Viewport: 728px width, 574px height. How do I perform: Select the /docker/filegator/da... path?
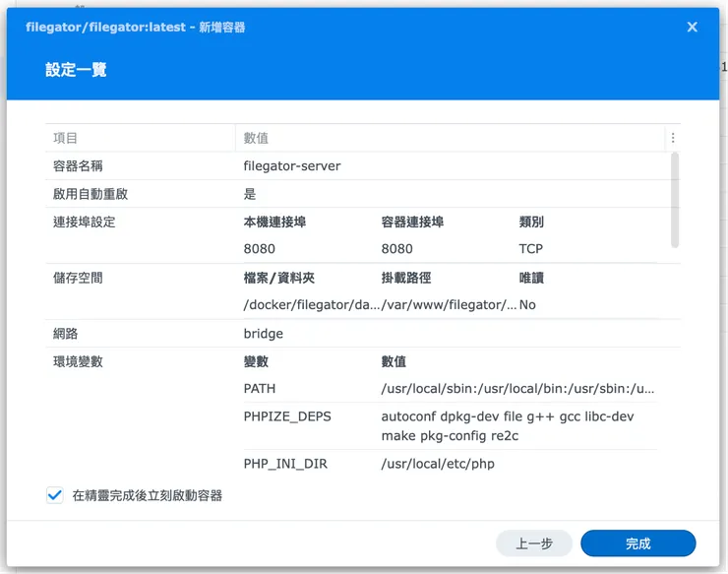pos(312,305)
